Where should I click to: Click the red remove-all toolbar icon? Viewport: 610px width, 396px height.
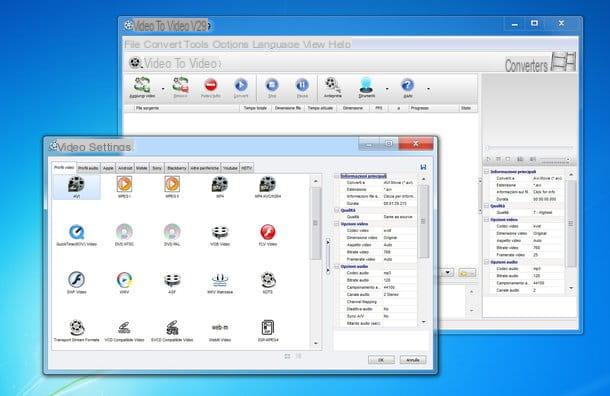(211, 85)
